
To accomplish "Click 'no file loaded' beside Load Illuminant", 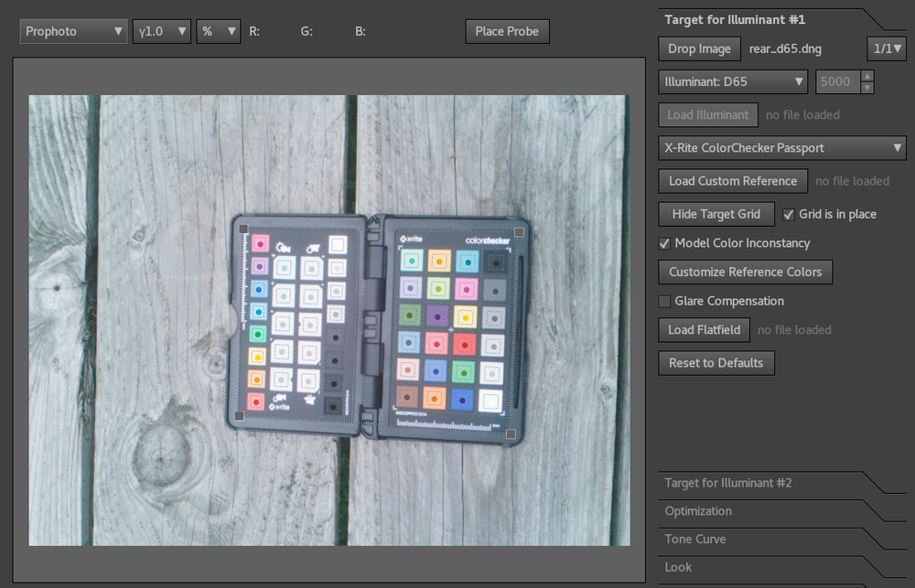I will pos(803,115).
